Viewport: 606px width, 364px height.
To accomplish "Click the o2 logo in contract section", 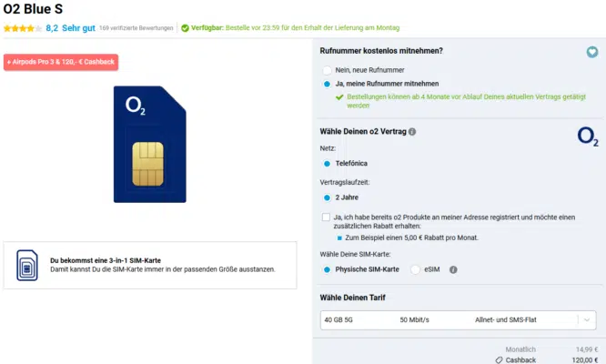I will click(588, 137).
